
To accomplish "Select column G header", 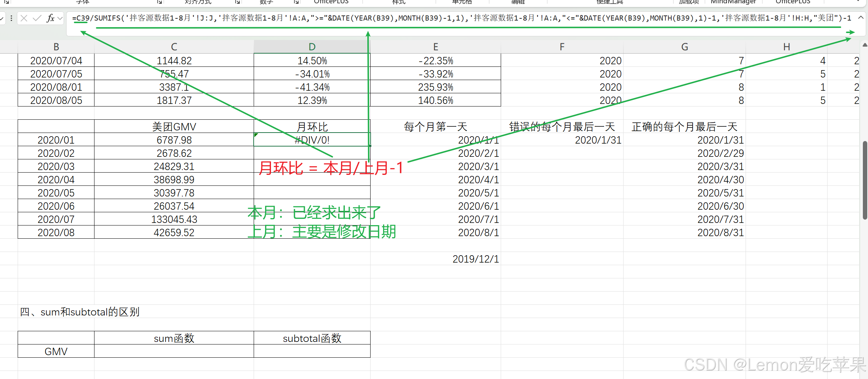I will [685, 47].
